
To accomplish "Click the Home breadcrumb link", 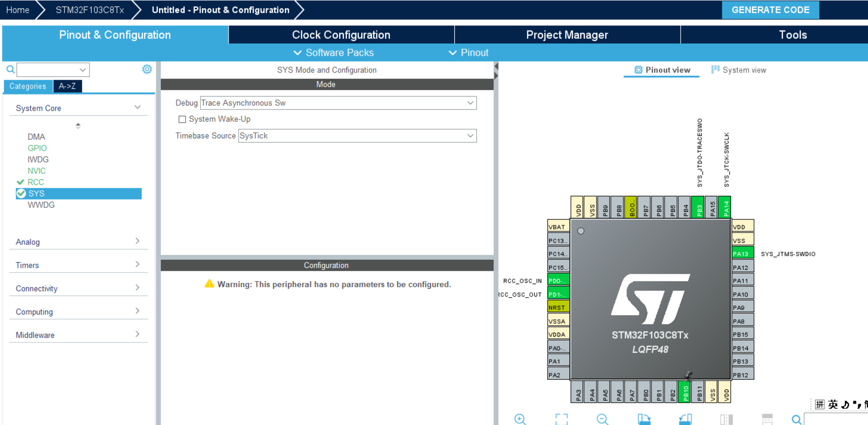I will (18, 10).
